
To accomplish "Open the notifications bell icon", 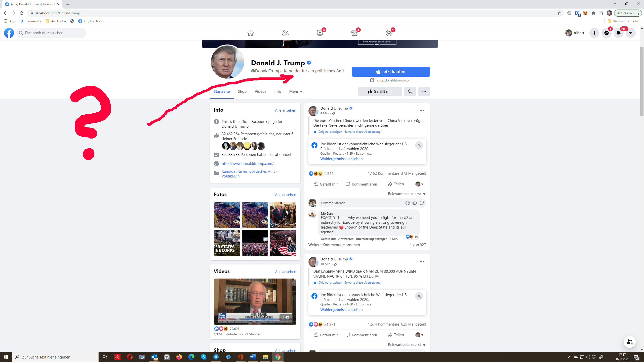I will (x=619, y=33).
